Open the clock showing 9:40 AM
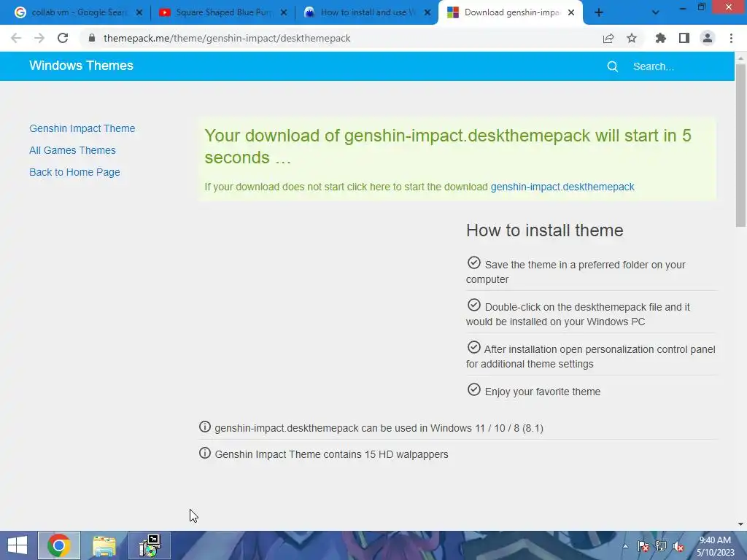747x560 pixels. pos(715,546)
